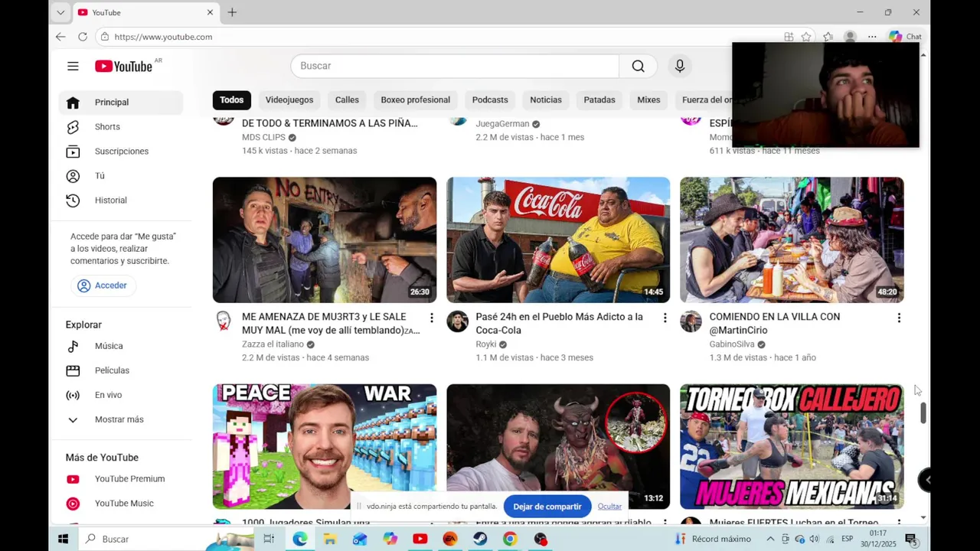Screen dimensions: 980x551
Task: Click Dejar de compartir button
Action: coord(547,507)
